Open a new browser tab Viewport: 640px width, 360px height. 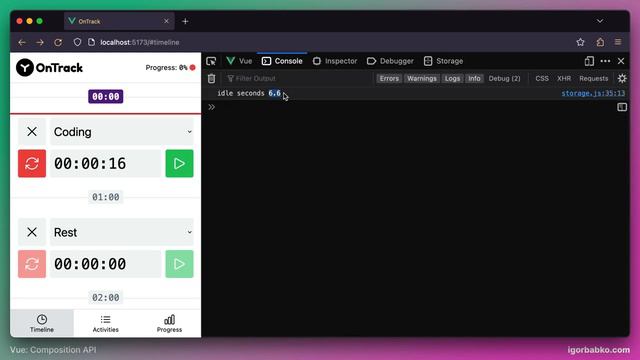click(185, 21)
